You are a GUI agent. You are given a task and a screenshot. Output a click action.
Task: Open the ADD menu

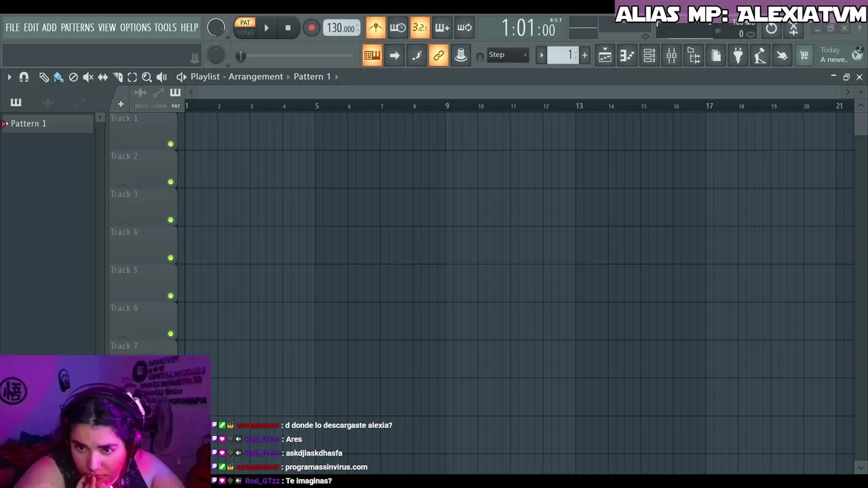(49, 27)
